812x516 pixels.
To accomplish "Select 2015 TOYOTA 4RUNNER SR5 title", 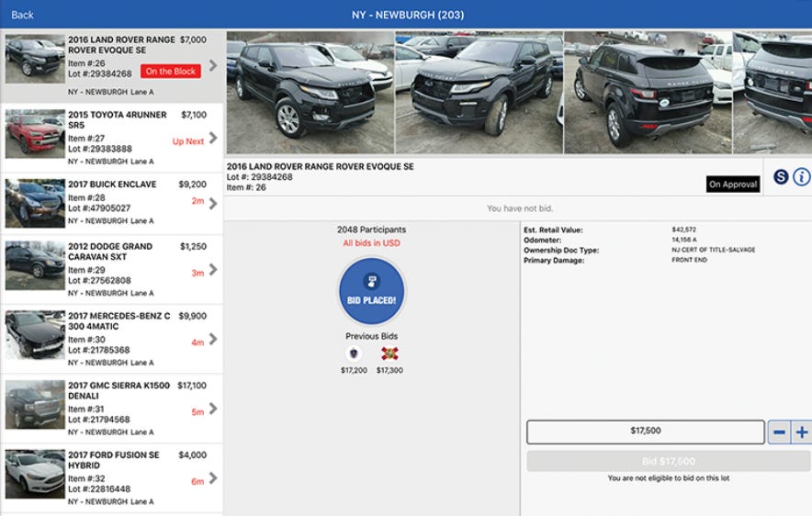I will pos(118,120).
